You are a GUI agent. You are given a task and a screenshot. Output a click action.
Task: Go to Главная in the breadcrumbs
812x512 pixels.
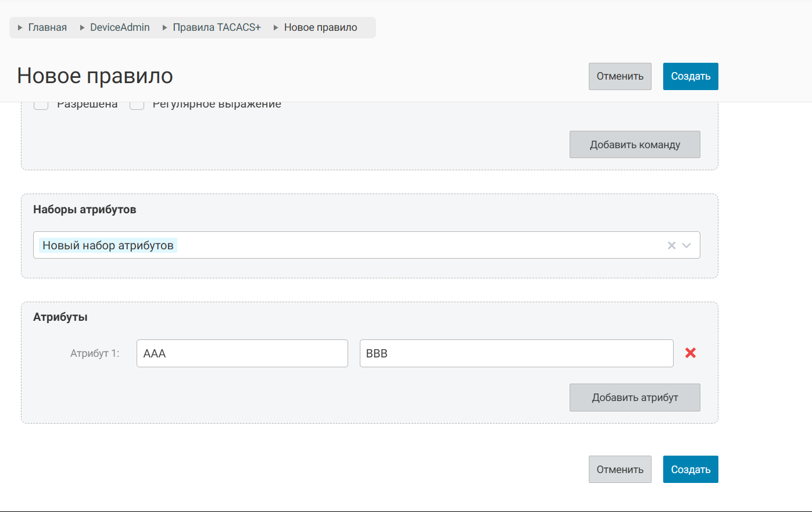click(x=47, y=27)
